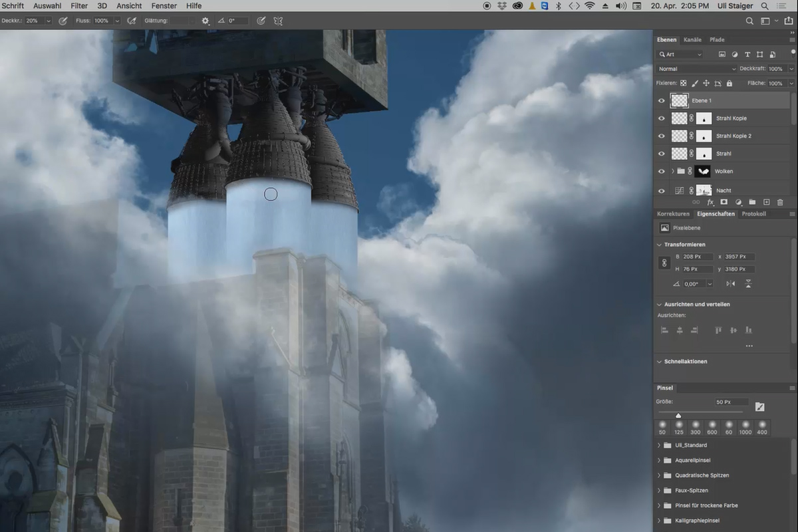Expand the Faux-Spitzen brush folder
Screen dimensions: 798x532
[x=659, y=490]
